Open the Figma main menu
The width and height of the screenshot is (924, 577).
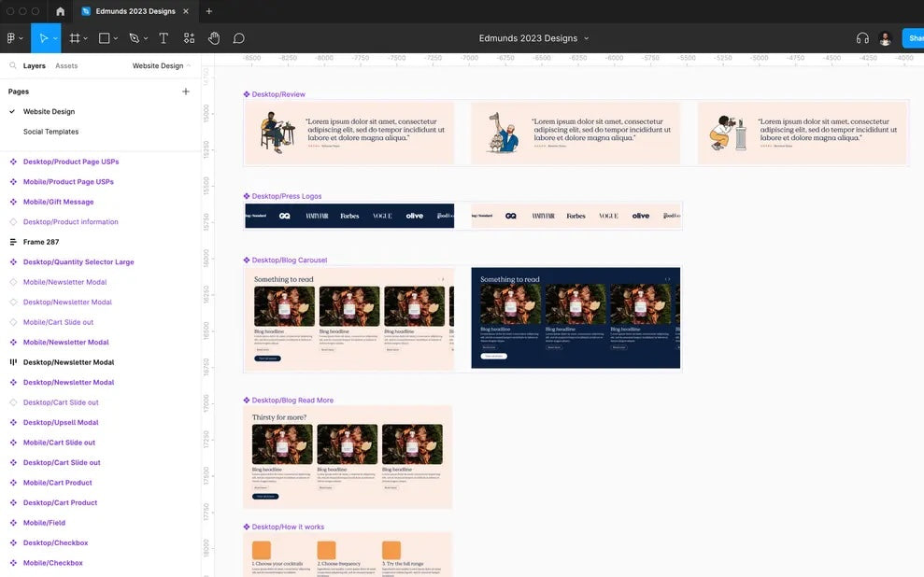(x=13, y=38)
